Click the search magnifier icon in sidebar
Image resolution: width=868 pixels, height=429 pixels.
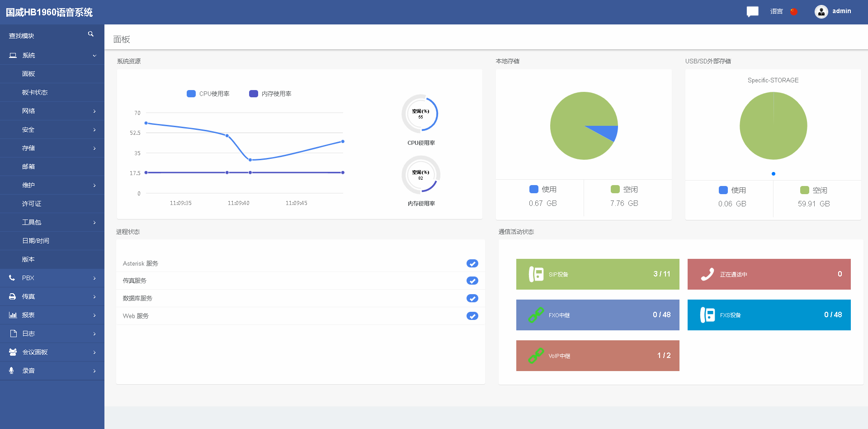91,34
